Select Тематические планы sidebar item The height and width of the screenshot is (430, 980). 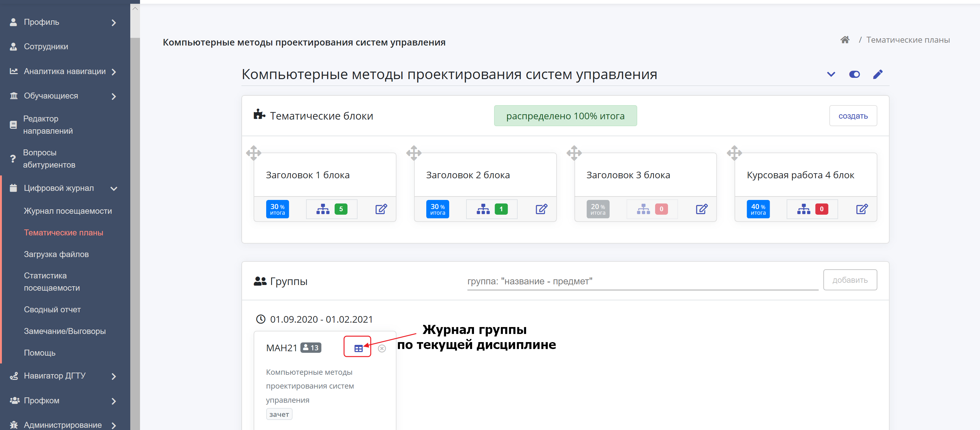[x=63, y=233]
